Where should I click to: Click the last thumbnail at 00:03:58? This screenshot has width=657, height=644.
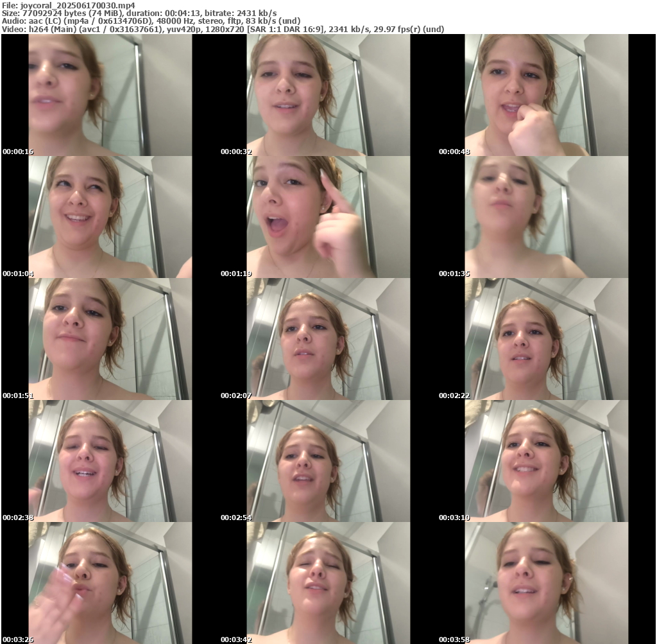[x=546, y=583]
